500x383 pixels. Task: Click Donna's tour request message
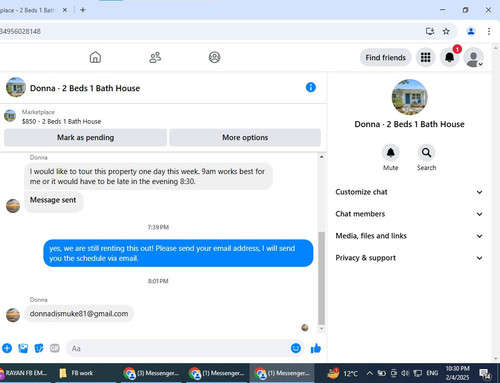[148, 176]
